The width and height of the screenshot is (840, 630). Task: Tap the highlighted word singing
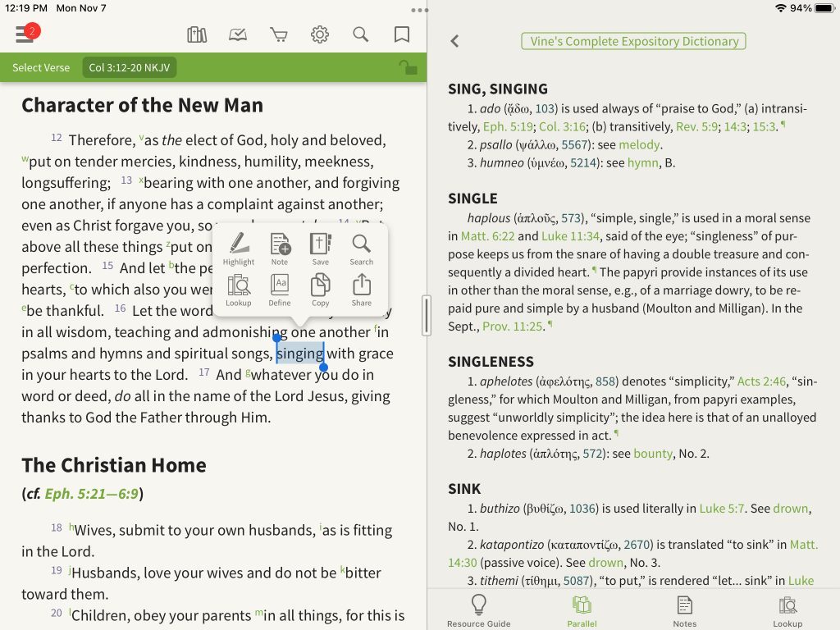(x=300, y=354)
